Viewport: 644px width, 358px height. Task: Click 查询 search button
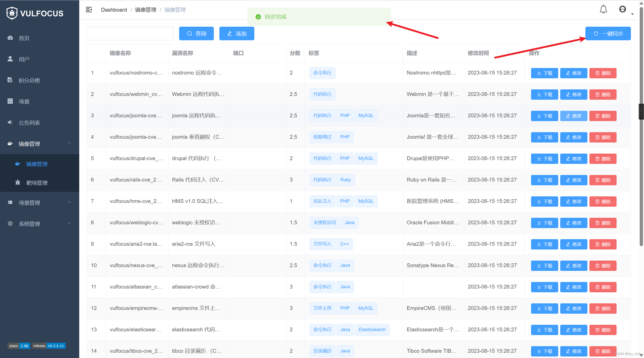pyautogui.click(x=196, y=33)
